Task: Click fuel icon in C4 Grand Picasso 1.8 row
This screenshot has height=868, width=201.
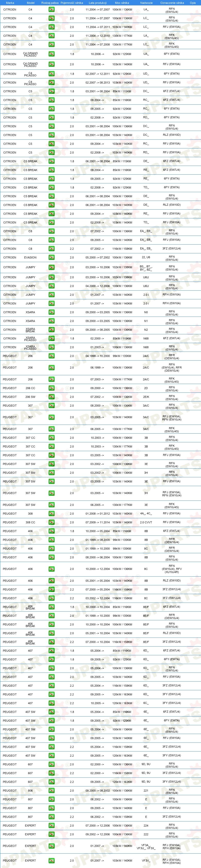Action: tap(51, 54)
